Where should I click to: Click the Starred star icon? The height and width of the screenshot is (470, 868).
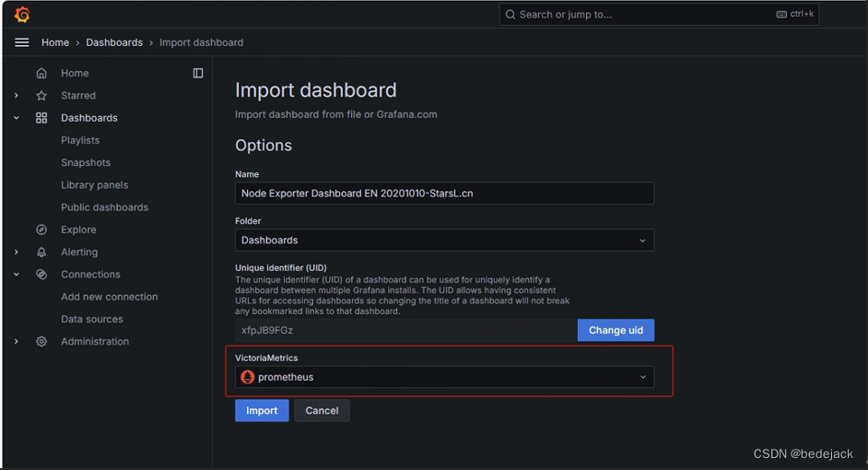(x=41, y=96)
